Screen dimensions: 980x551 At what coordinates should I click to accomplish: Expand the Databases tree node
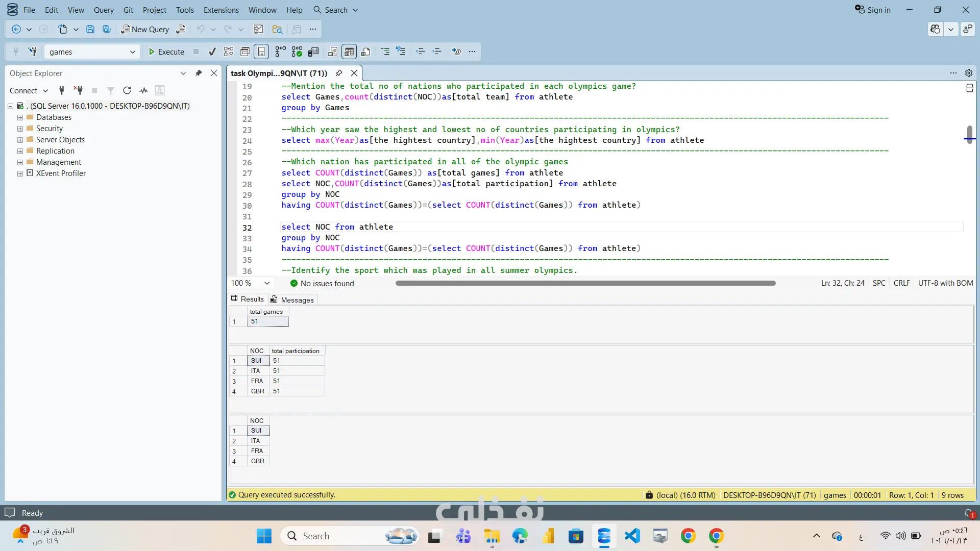tap(20, 117)
